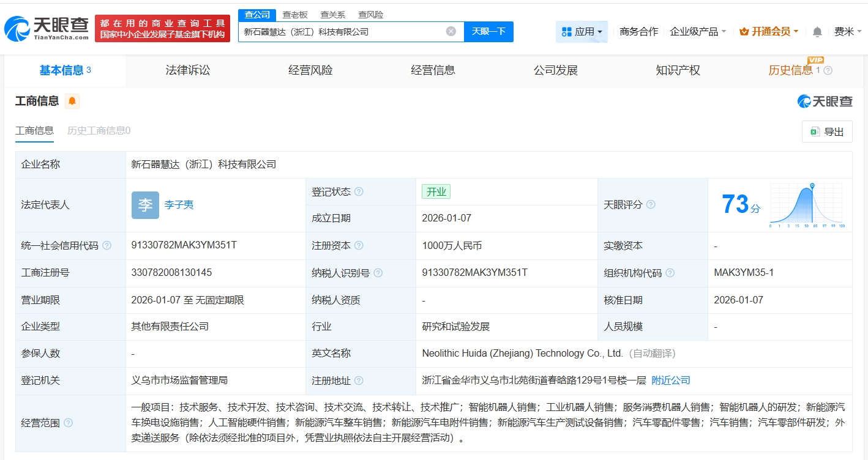This screenshot has height=460, width=868.
Task: Click the company name search input field
Action: 343,31
